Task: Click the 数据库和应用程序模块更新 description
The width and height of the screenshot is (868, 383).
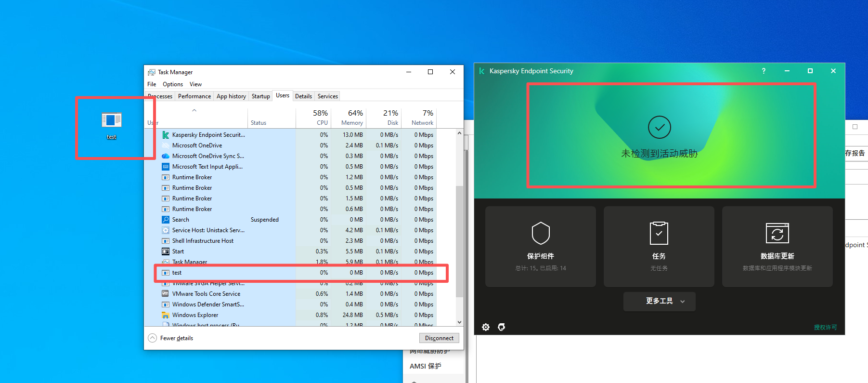Action: point(777,268)
